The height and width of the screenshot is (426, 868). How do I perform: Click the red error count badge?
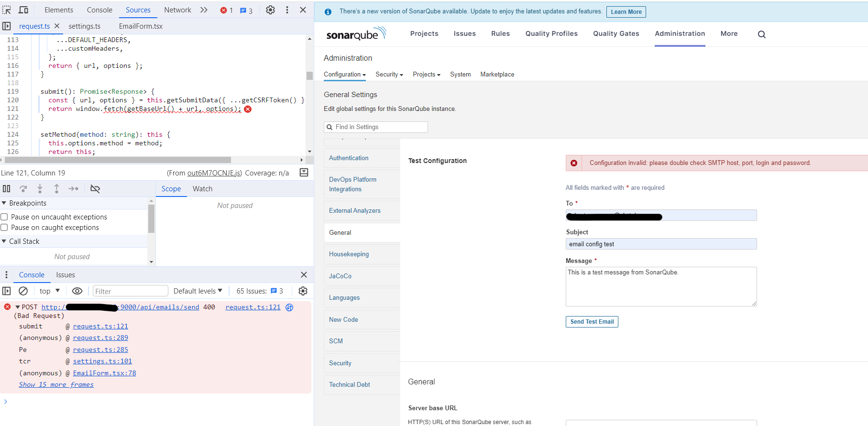226,10
